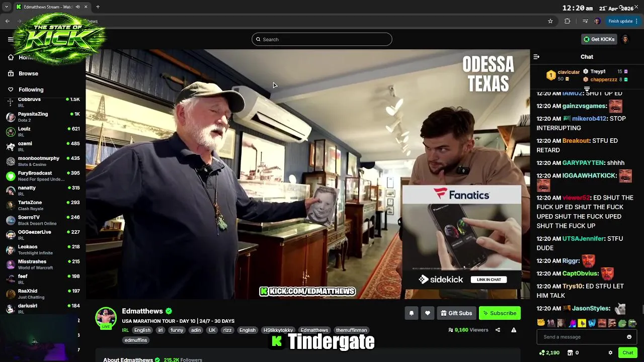Select the HStikkytokky tag

278,330
